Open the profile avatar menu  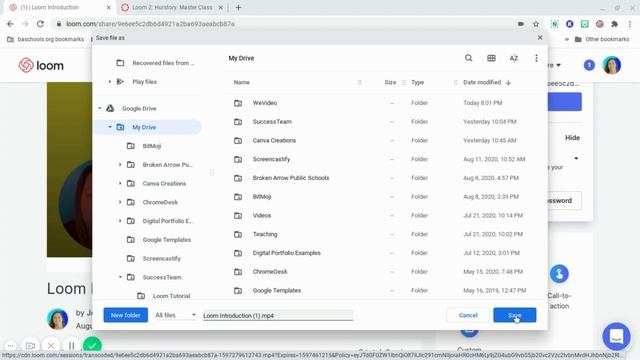612,65
